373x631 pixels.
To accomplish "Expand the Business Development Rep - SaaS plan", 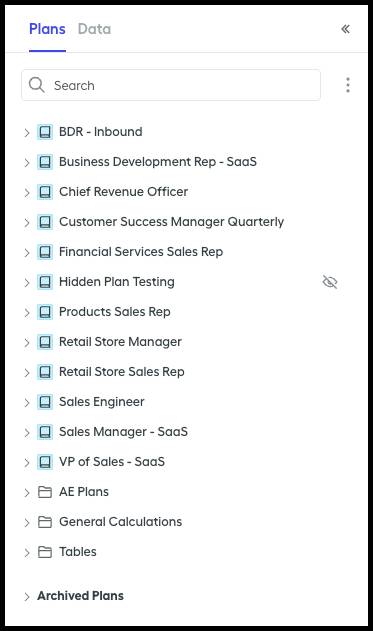I will coord(27,163).
